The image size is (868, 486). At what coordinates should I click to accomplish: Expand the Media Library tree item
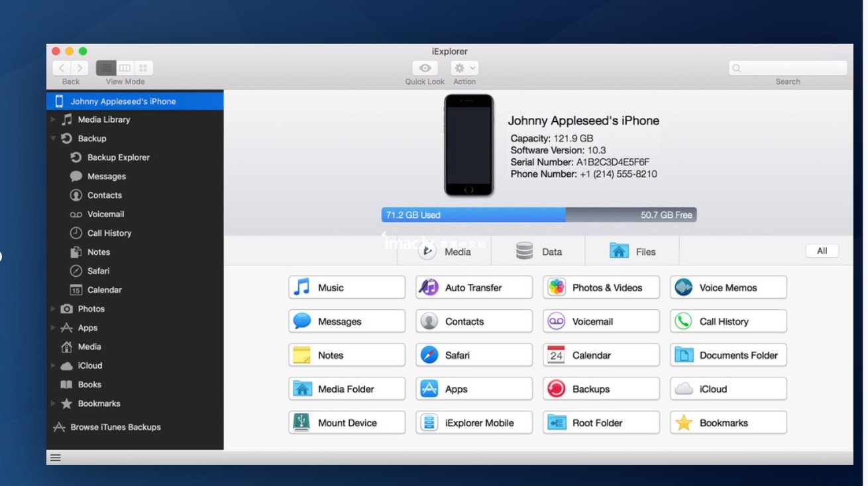[53, 120]
